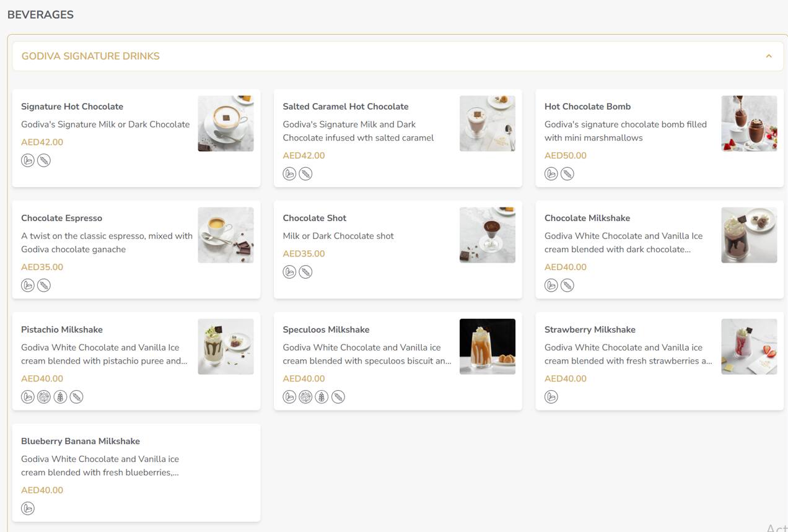
Task: Collapse Godiva Signature Drinks section chevron
Action: click(769, 56)
